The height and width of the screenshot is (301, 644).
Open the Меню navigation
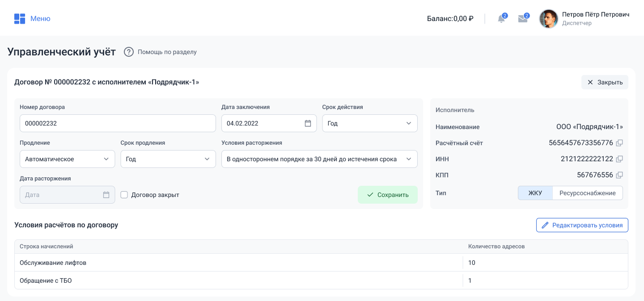[x=40, y=19]
